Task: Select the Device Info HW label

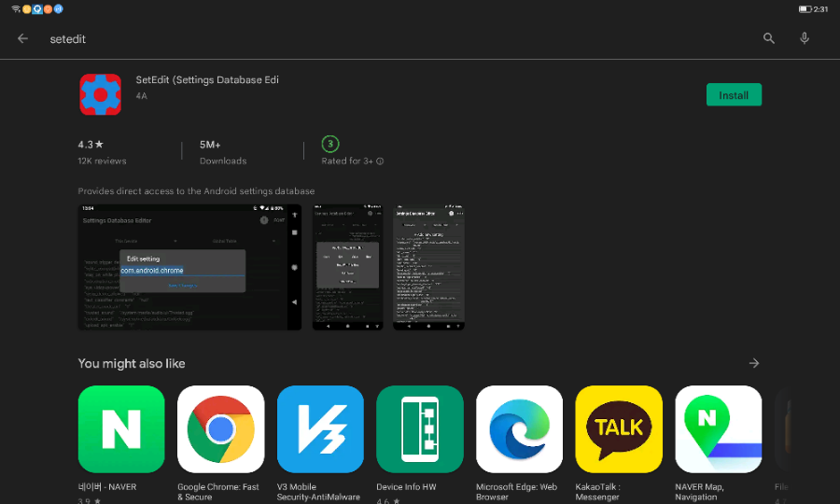Action: tap(406, 487)
